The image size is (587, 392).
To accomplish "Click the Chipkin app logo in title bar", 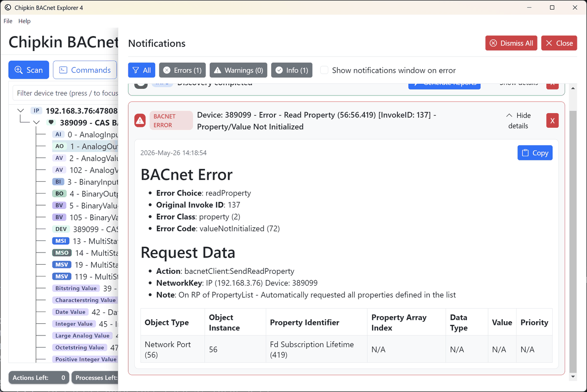I will pyautogui.click(x=8, y=7).
